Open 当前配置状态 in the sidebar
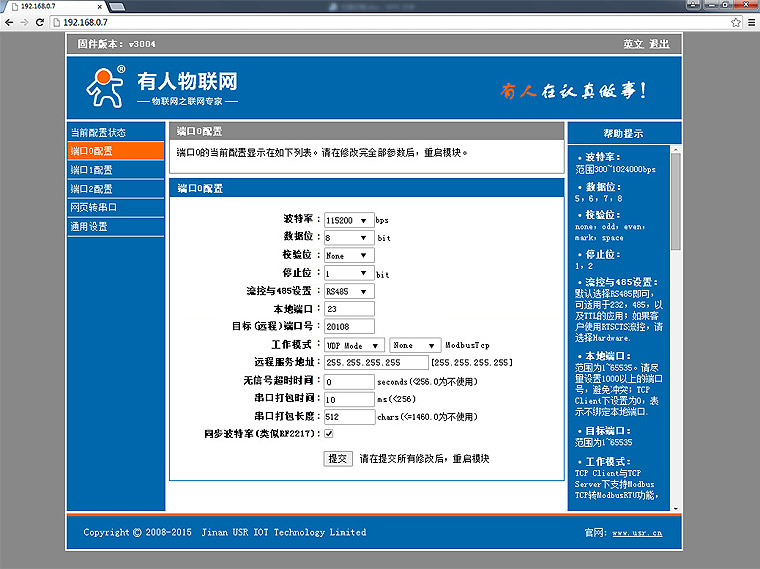Image resolution: width=760 pixels, height=569 pixels. [98, 132]
